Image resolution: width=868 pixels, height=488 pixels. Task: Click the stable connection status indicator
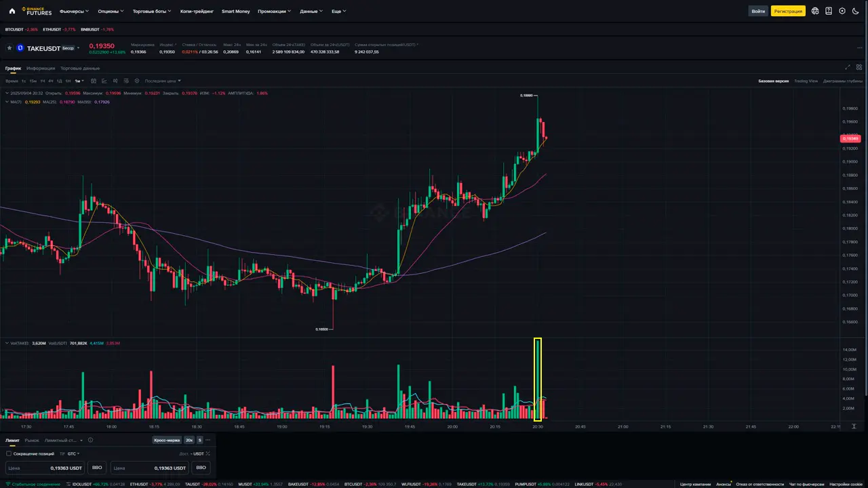point(31,484)
